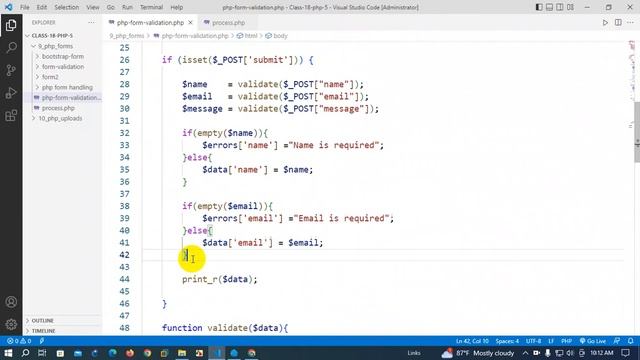Change language mode via PHP

pos(567,341)
